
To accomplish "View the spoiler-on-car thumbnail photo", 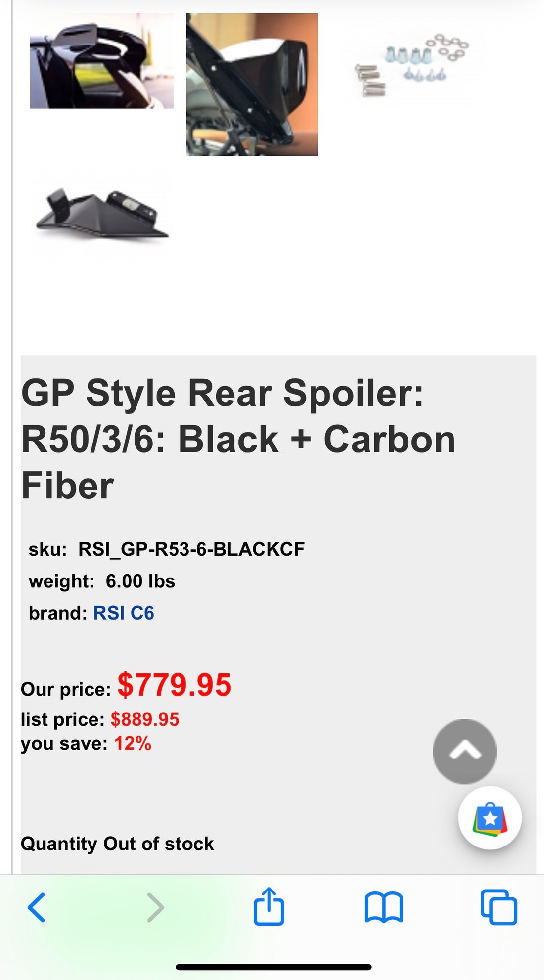I will (101, 62).
